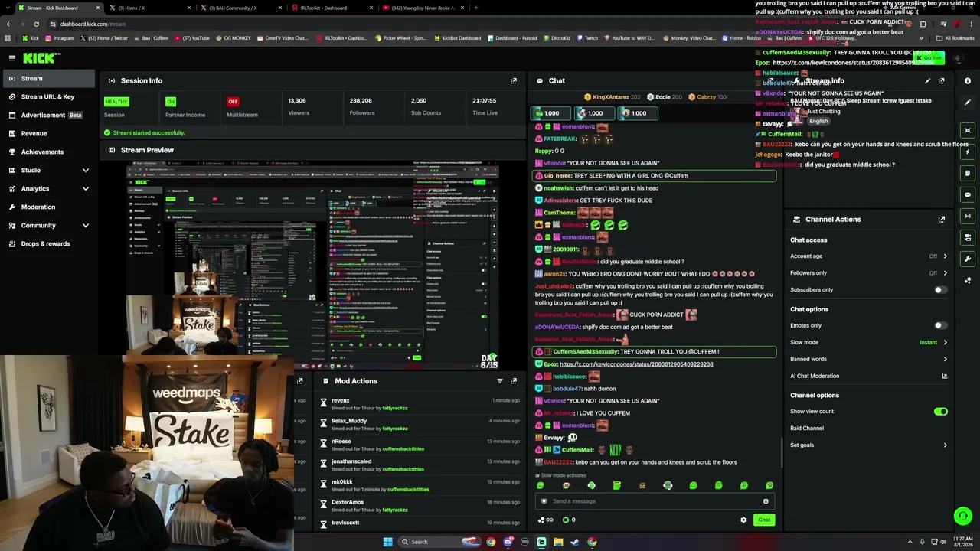This screenshot has height=551, width=980.
Task: Click the wrench icon in right sidebar
Action: click(968, 259)
